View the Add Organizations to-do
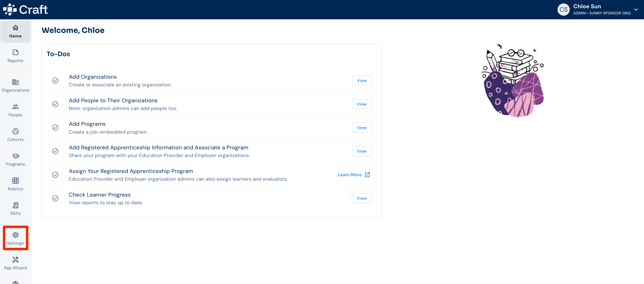This screenshot has width=644, height=284. 362,81
